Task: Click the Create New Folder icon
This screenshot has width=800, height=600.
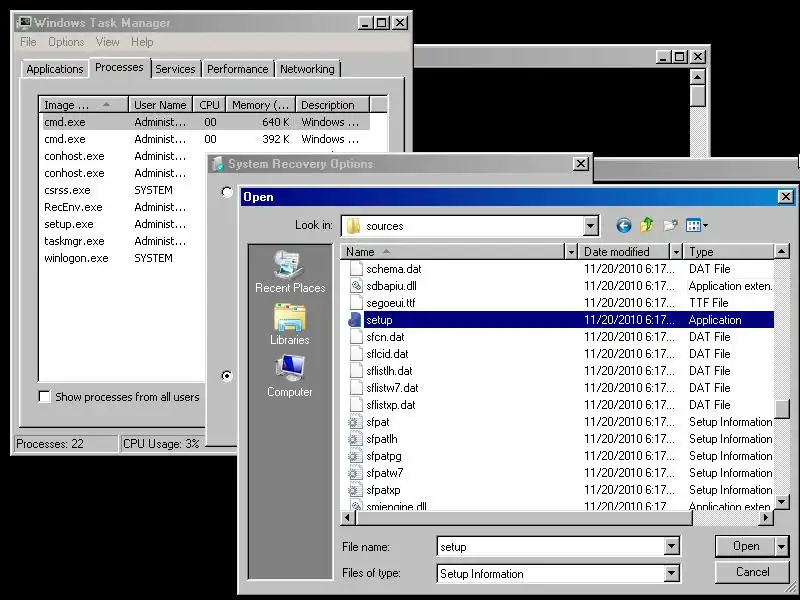Action: pos(670,225)
